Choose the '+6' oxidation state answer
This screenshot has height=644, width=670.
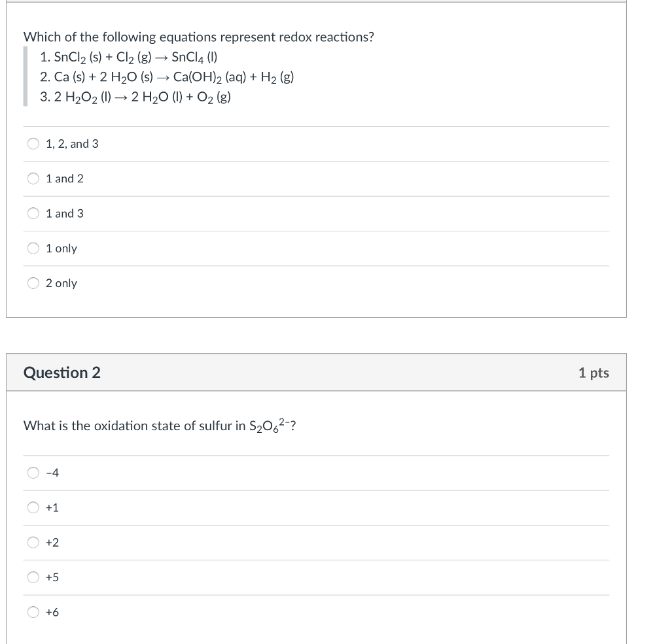(x=33, y=611)
